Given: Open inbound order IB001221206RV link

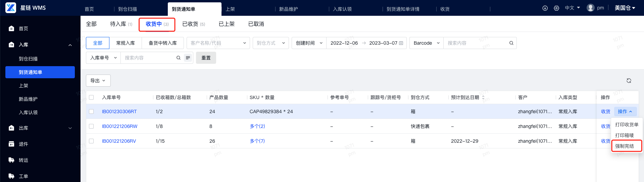Looking at the screenshot, I should [119, 141].
